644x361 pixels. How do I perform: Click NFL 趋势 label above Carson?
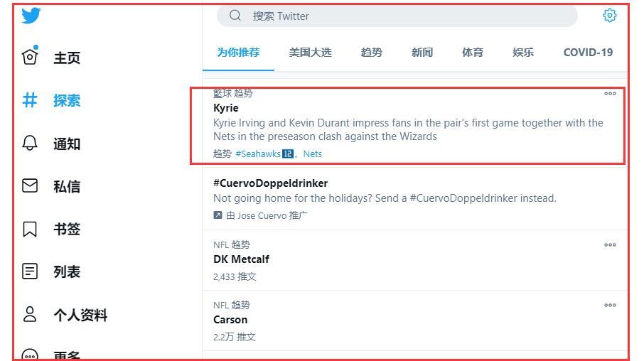point(232,305)
